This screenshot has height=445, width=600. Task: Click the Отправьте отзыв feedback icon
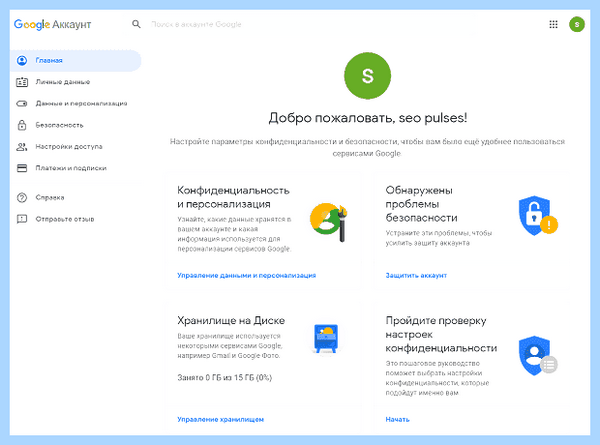point(22,219)
